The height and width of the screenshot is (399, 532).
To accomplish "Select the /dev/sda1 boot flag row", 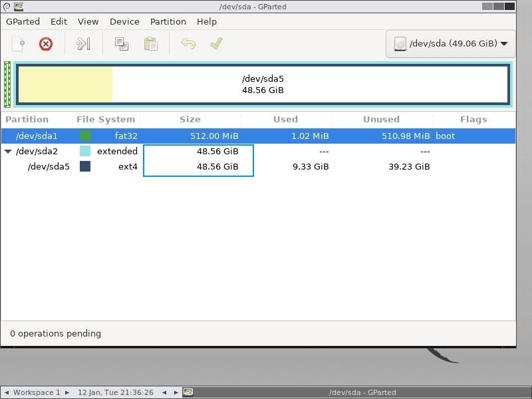I will [x=445, y=136].
